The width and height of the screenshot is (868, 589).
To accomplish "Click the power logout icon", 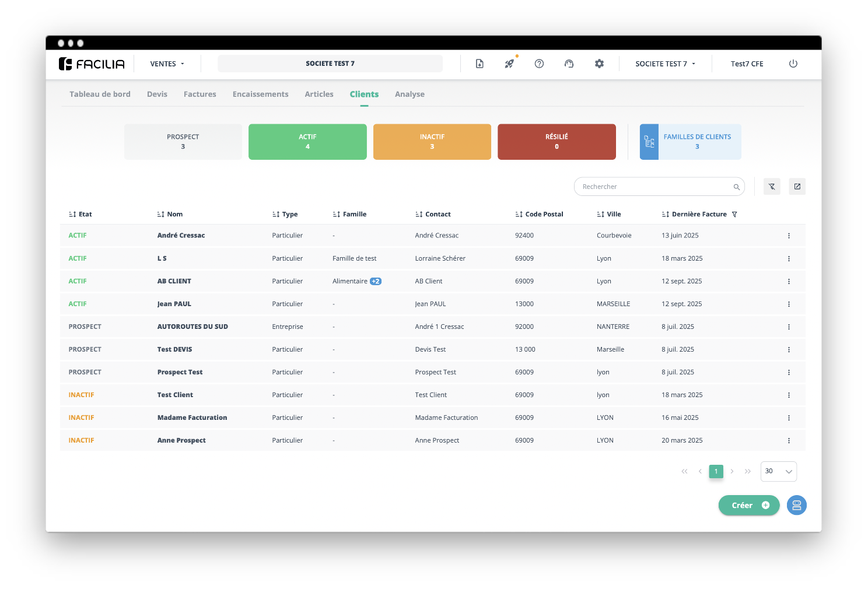I will 793,64.
